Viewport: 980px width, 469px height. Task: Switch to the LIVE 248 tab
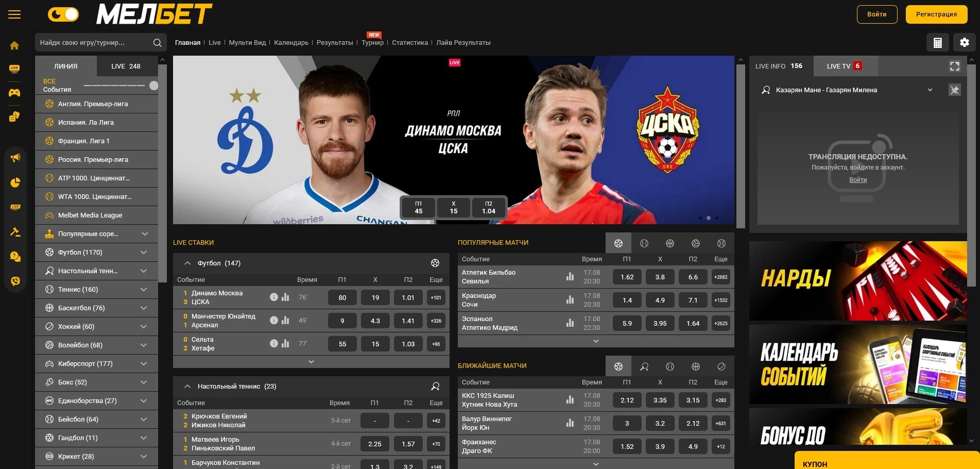click(x=126, y=66)
